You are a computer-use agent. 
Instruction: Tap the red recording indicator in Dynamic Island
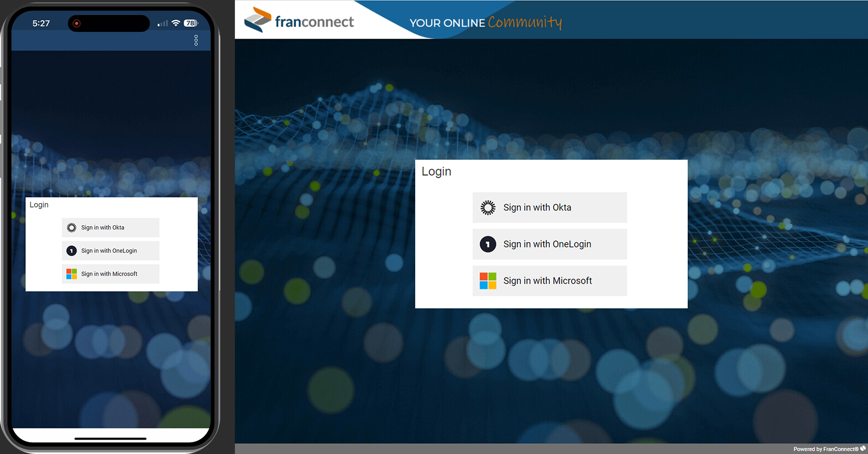(x=76, y=23)
